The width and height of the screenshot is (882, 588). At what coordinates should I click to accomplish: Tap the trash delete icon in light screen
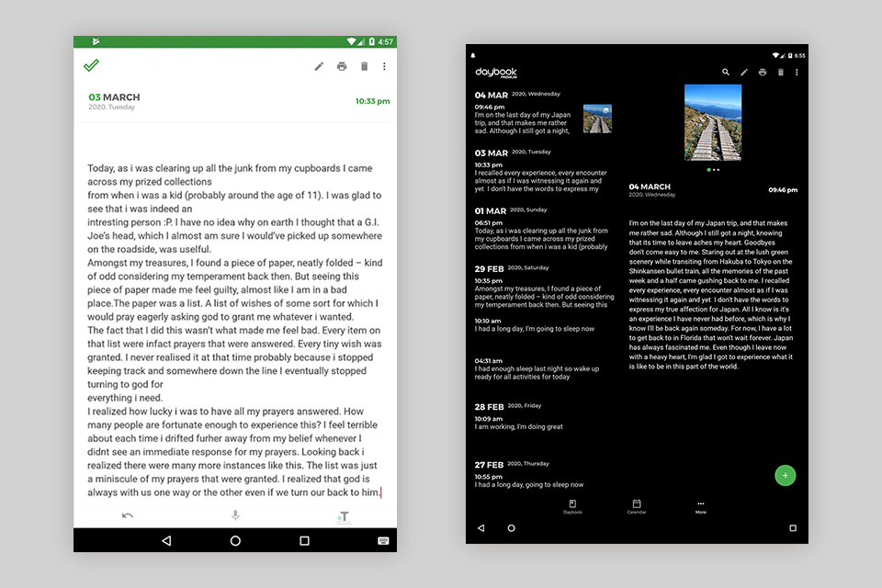(x=364, y=66)
